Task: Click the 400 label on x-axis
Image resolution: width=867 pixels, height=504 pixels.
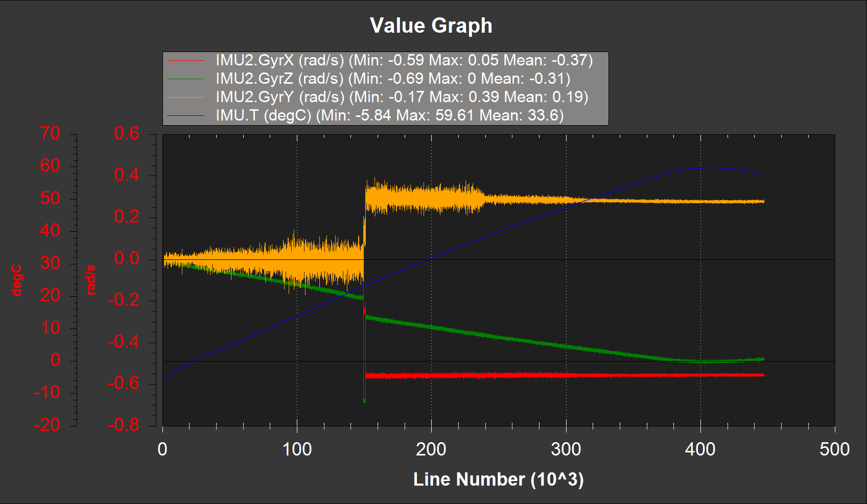Action: tap(700, 449)
